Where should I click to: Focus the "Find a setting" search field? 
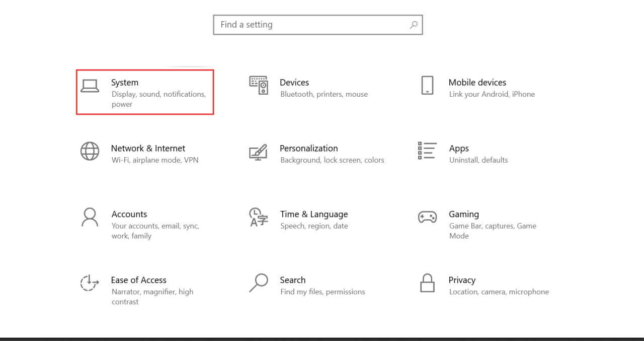click(x=312, y=25)
